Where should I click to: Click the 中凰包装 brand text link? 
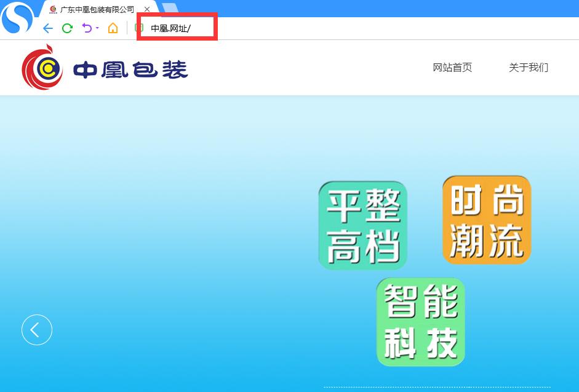click(x=130, y=70)
